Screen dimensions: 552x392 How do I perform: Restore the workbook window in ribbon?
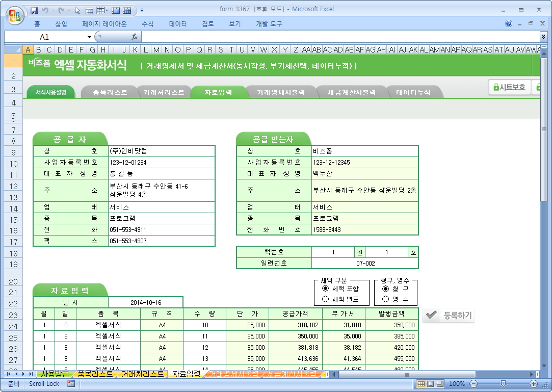(531, 23)
